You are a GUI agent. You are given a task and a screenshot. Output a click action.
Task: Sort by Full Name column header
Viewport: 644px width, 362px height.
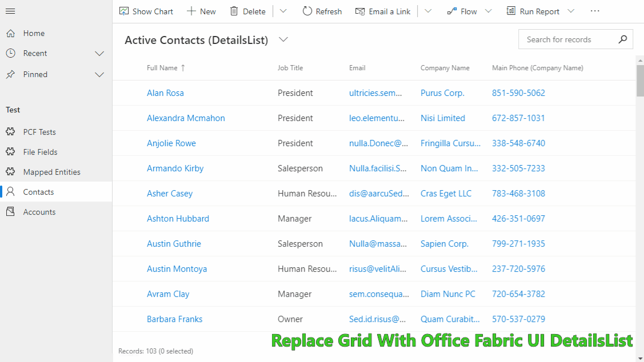[x=166, y=68]
